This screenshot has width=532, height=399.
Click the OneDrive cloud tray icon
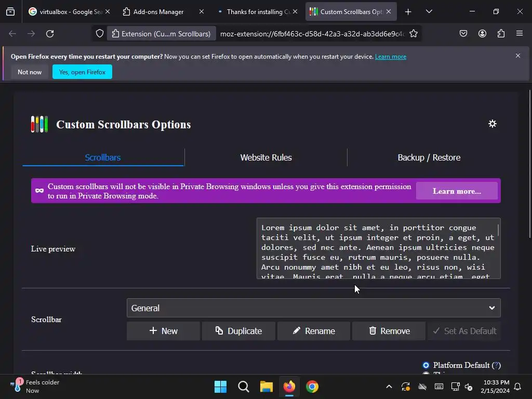422,387
